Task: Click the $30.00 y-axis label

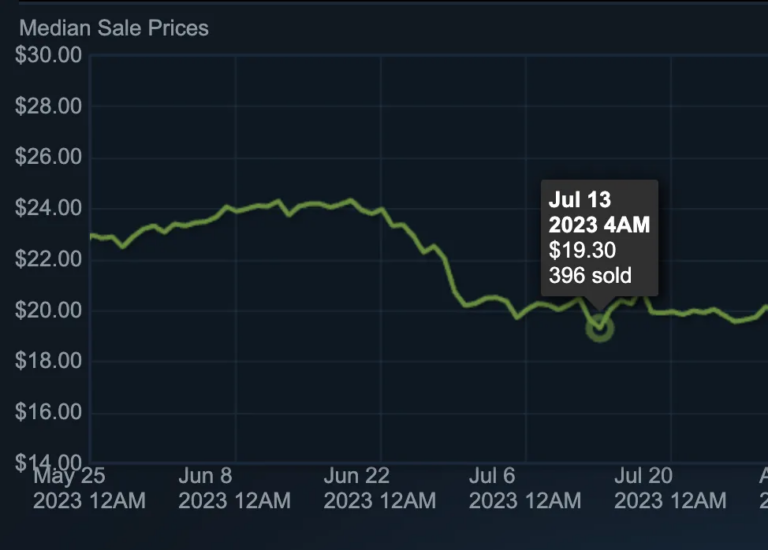Action: (48, 55)
